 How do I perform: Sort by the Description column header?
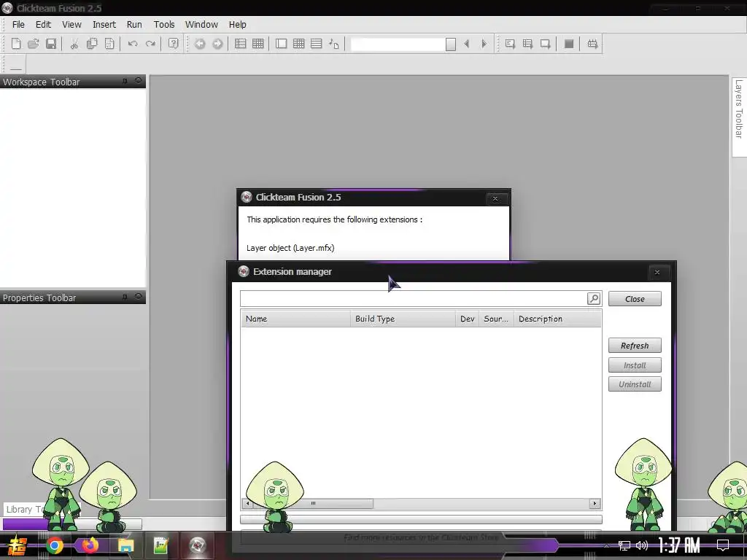pyautogui.click(x=557, y=319)
